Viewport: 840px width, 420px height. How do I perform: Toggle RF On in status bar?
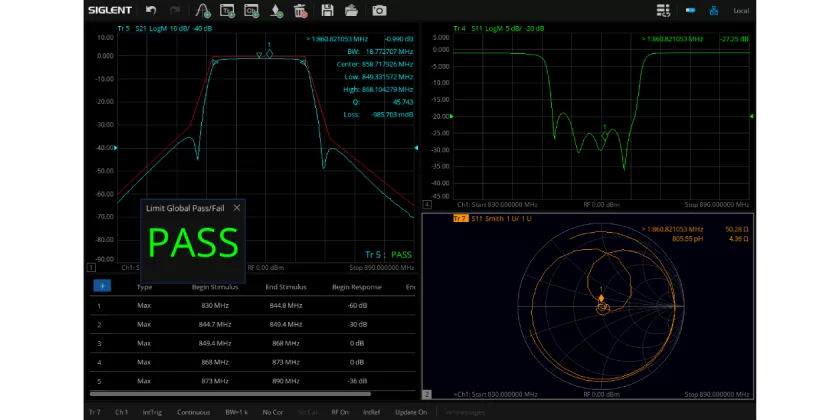tap(340, 412)
